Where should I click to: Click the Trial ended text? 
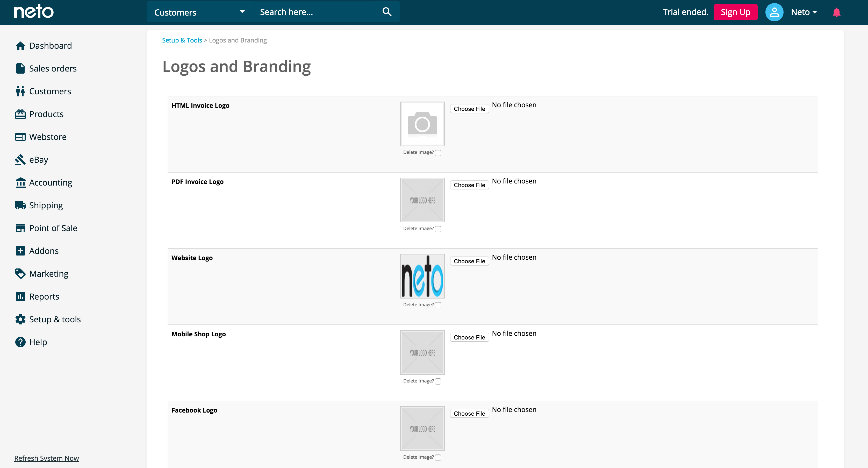click(x=685, y=12)
